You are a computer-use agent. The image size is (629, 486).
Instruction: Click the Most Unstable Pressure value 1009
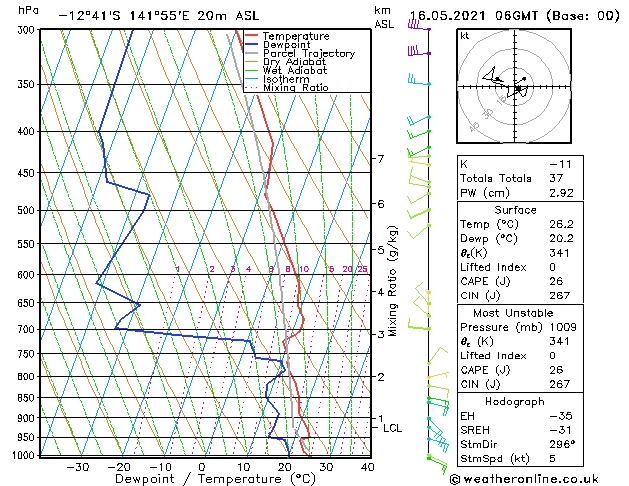(x=563, y=327)
